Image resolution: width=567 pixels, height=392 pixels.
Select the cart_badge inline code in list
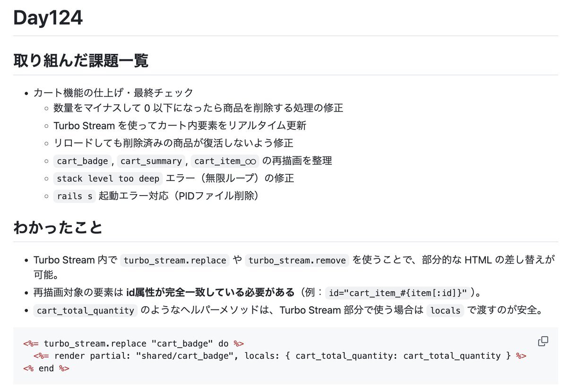pyautogui.click(x=82, y=161)
